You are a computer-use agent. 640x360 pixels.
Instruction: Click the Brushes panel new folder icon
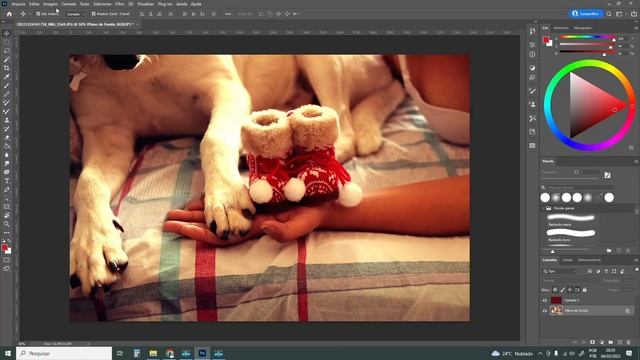click(x=609, y=250)
